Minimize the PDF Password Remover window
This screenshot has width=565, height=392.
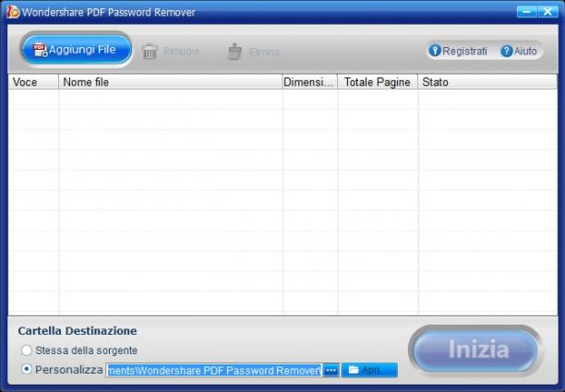coord(527,11)
